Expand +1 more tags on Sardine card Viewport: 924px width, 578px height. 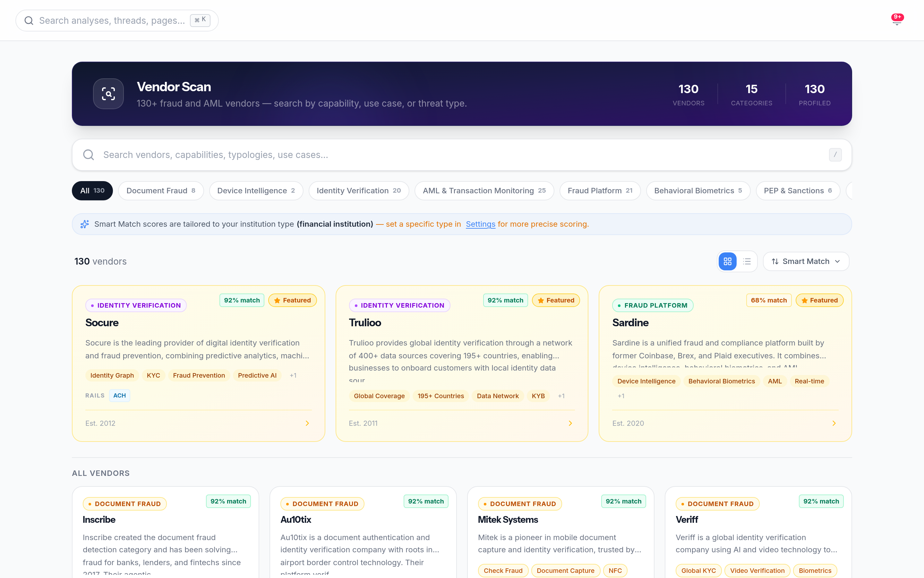click(x=621, y=396)
